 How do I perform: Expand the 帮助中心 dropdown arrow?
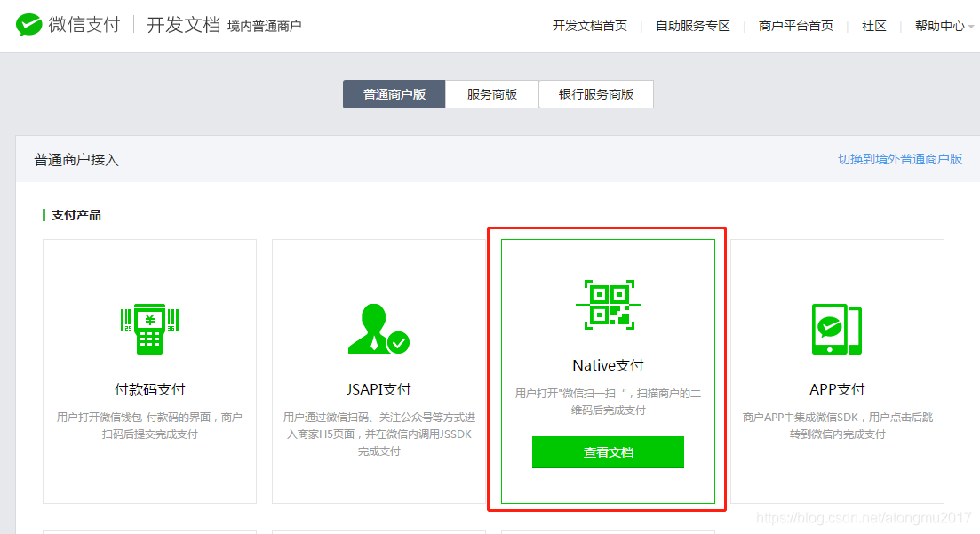click(x=970, y=27)
